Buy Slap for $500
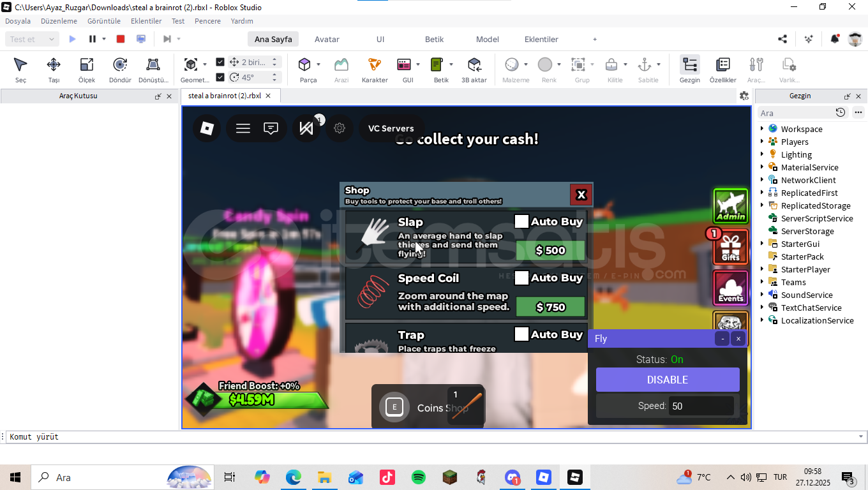This screenshot has height=490, width=868. coord(550,250)
